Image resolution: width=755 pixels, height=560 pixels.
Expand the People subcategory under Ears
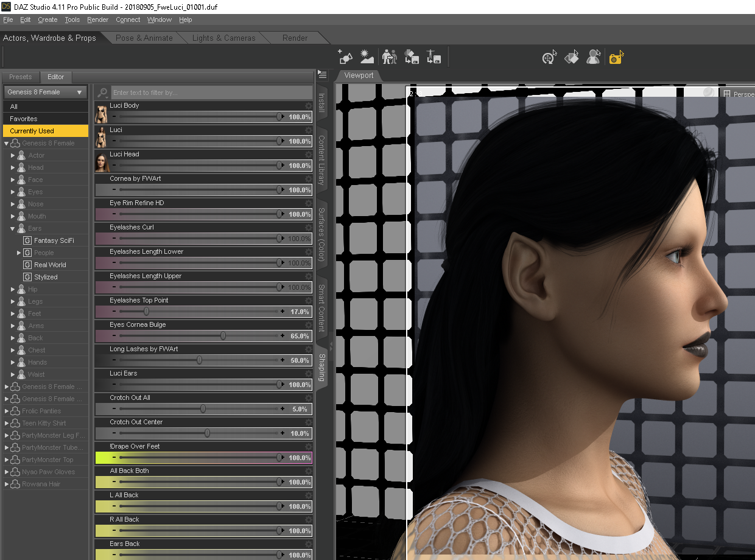click(19, 253)
